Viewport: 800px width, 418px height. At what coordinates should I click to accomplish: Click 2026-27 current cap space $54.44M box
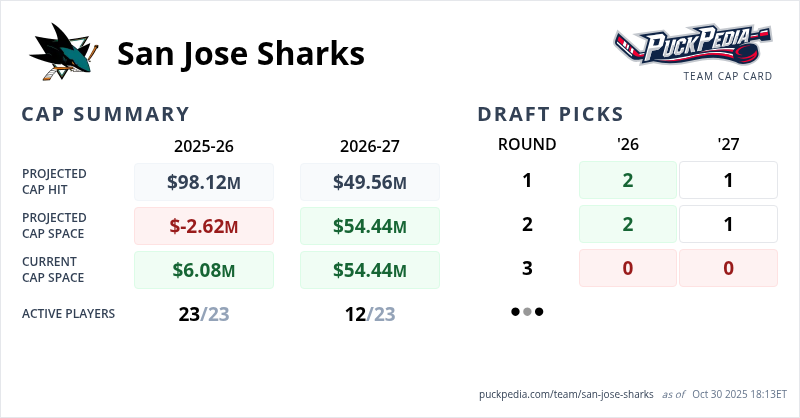point(370,270)
